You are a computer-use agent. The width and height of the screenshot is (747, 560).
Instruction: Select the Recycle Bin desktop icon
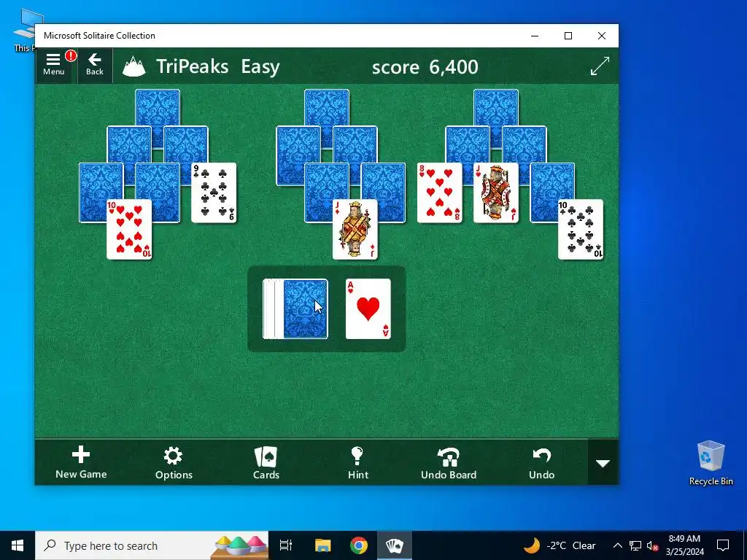711,463
